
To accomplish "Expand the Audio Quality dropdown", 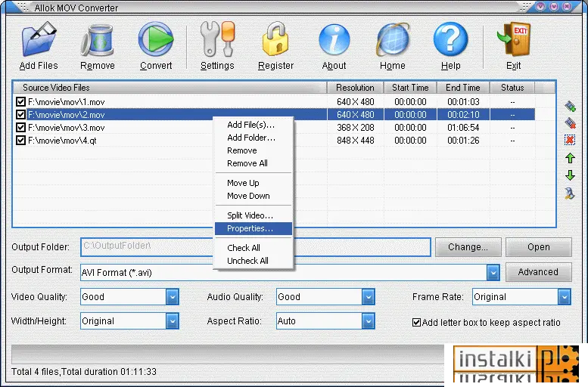I will (x=369, y=297).
